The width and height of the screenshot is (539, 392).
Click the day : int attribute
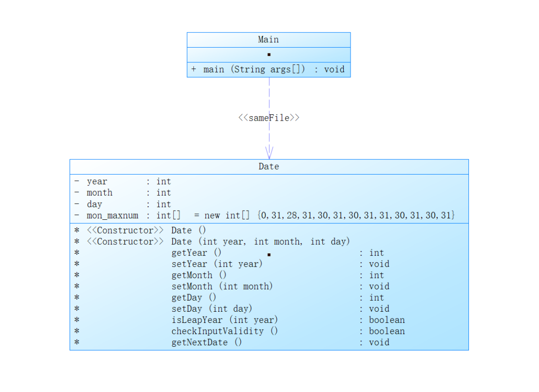pyautogui.click(x=123, y=204)
